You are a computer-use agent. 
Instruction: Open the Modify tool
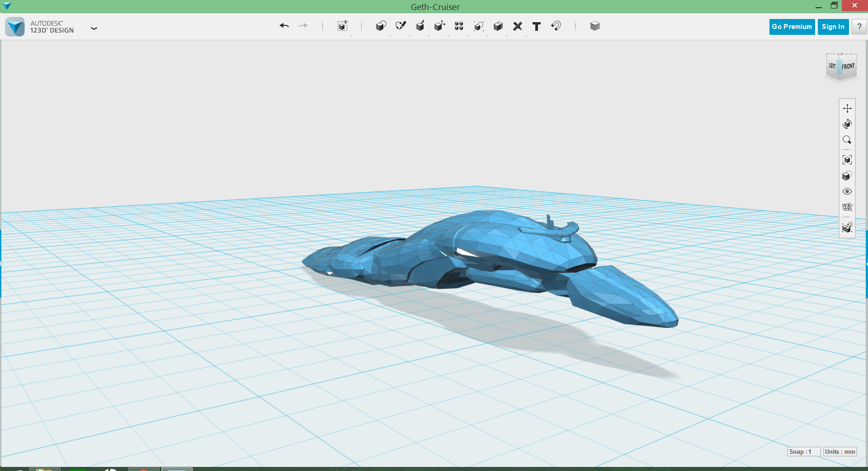coord(439,26)
